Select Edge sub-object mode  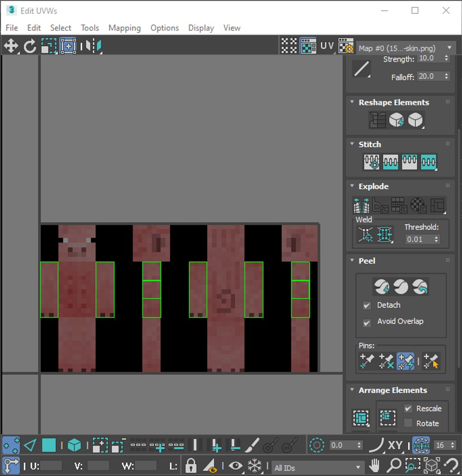pos(30,445)
